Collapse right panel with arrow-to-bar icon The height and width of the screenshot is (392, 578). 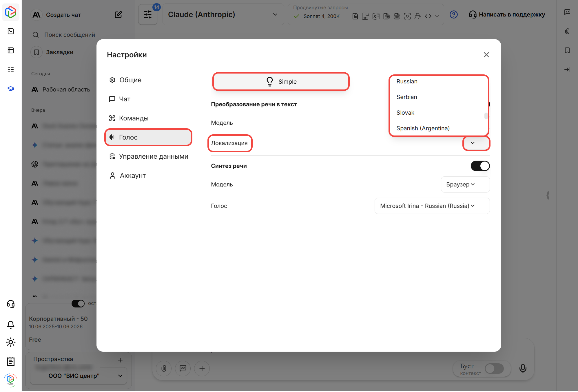(x=567, y=69)
